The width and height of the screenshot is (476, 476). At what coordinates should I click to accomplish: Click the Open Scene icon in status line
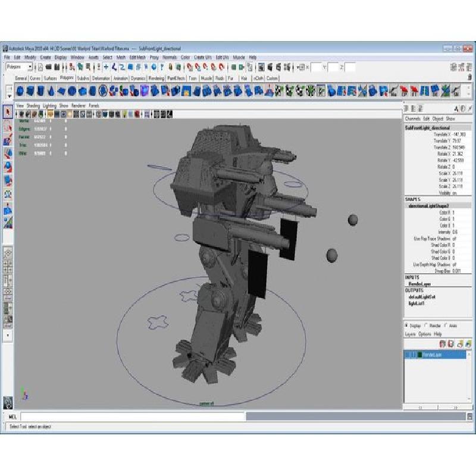[48, 67]
